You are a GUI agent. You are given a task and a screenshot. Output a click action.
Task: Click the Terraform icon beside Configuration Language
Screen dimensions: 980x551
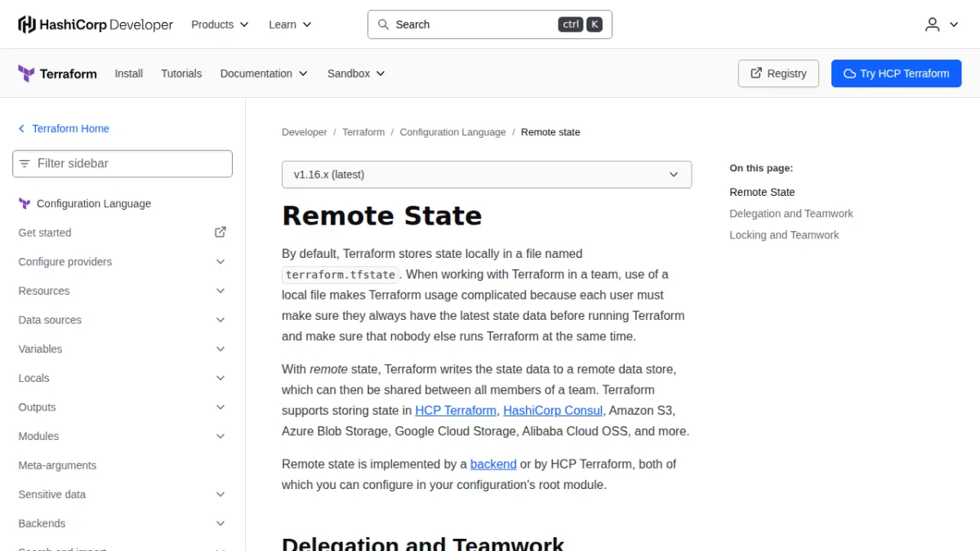pyautogui.click(x=24, y=204)
